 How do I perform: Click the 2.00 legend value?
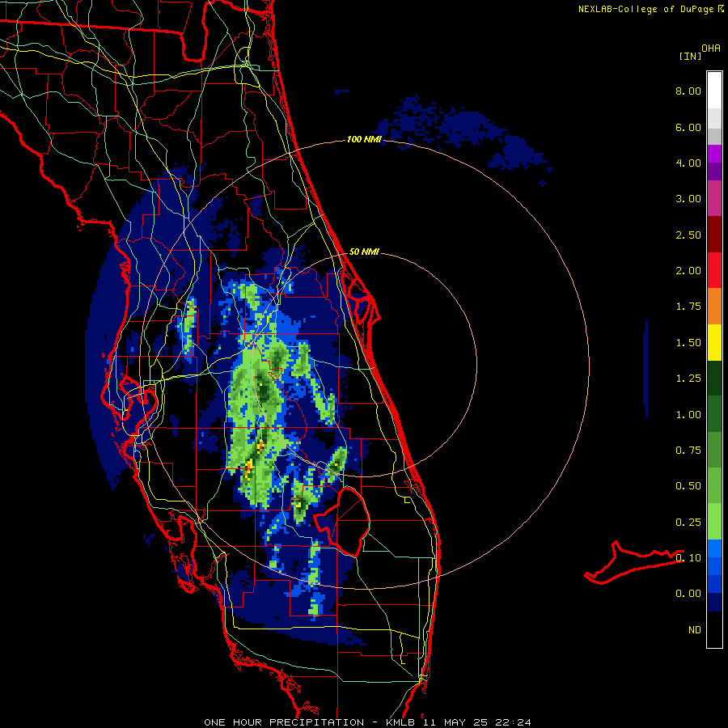tap(688, 271)
